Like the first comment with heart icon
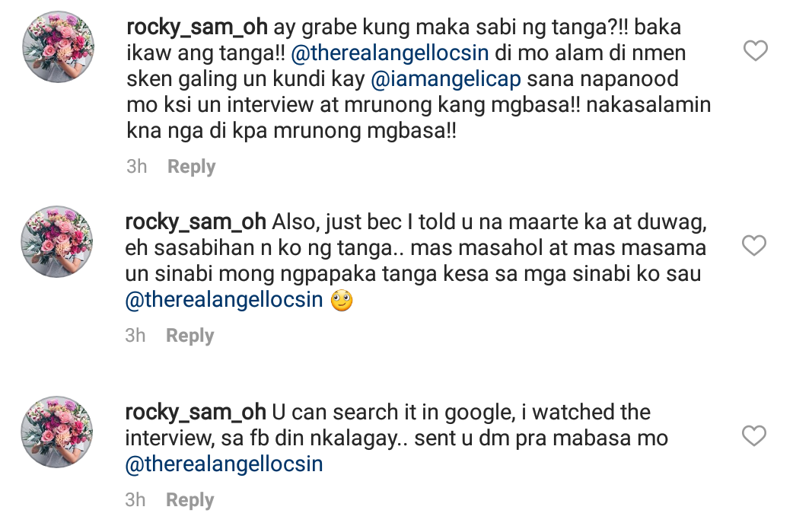 click(x=755, y=52)
